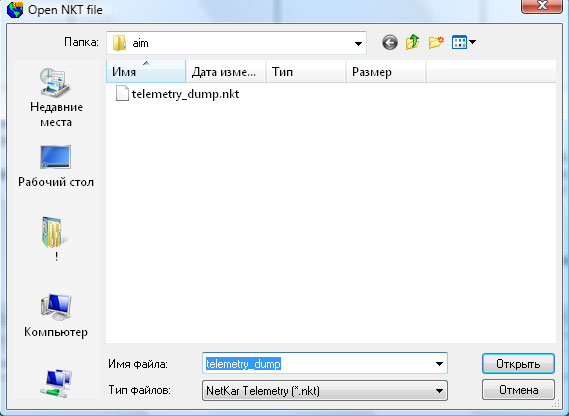Expand the Папка folder dropdown
The width and height of the screenshot is (569, 416).
point(358,44)
